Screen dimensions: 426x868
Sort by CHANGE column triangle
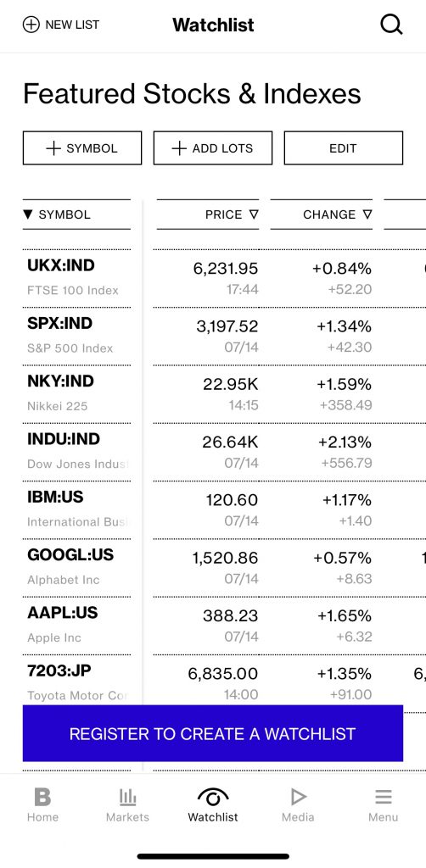[367, 214]
